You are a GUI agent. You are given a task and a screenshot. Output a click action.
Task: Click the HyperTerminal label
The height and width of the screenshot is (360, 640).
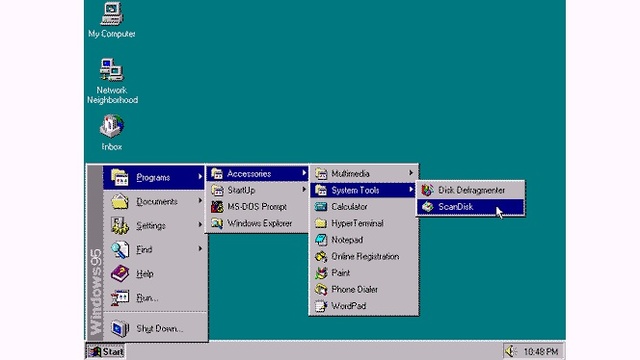(357, 223)
